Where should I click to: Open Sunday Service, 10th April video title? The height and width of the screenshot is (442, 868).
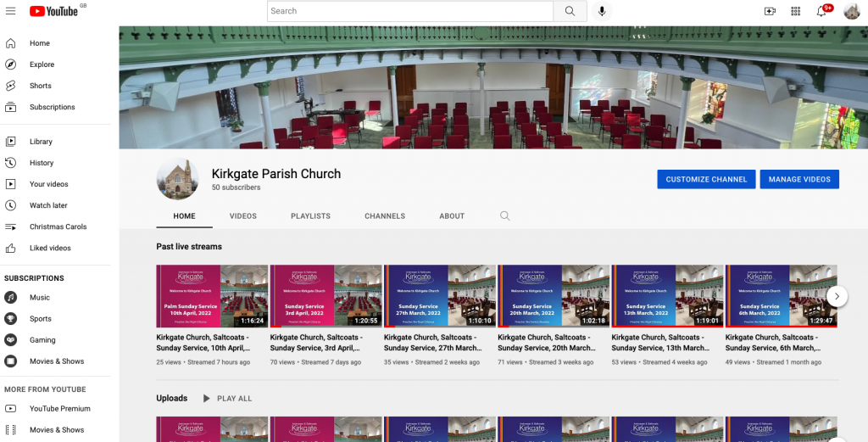pyautogui.click(x=203, y=342)
